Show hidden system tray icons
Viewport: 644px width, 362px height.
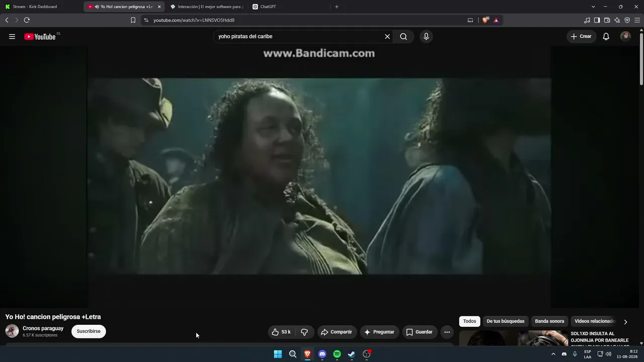click(x=553, y=354)
